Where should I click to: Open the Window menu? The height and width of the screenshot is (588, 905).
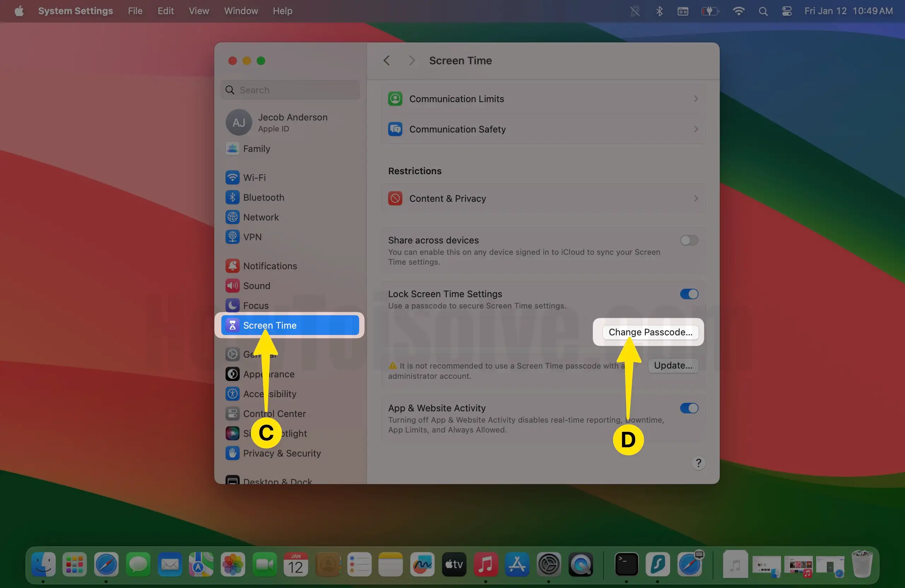240,11
